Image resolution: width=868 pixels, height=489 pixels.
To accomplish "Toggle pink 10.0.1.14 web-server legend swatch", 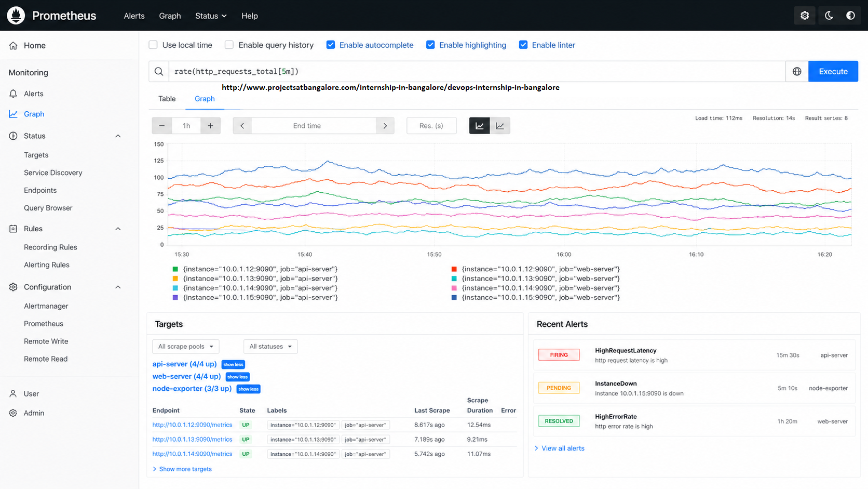I will 454,288.
